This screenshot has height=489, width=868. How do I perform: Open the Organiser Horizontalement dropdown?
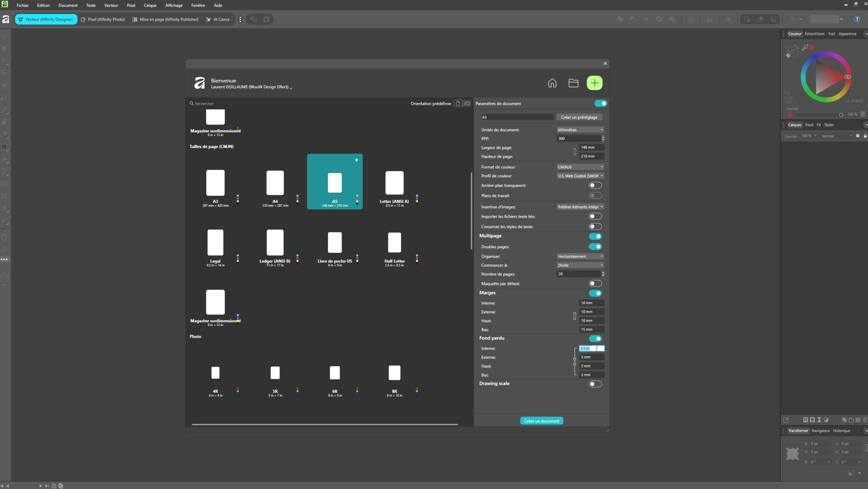pos(580,256)
